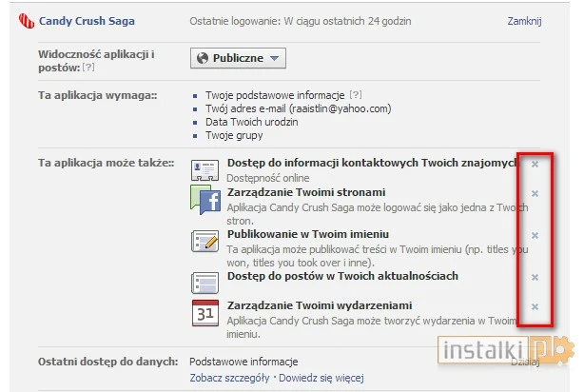Remove the Publikowanie w Twoim imieniu permission
584x392 pixels.
point(535,235)
